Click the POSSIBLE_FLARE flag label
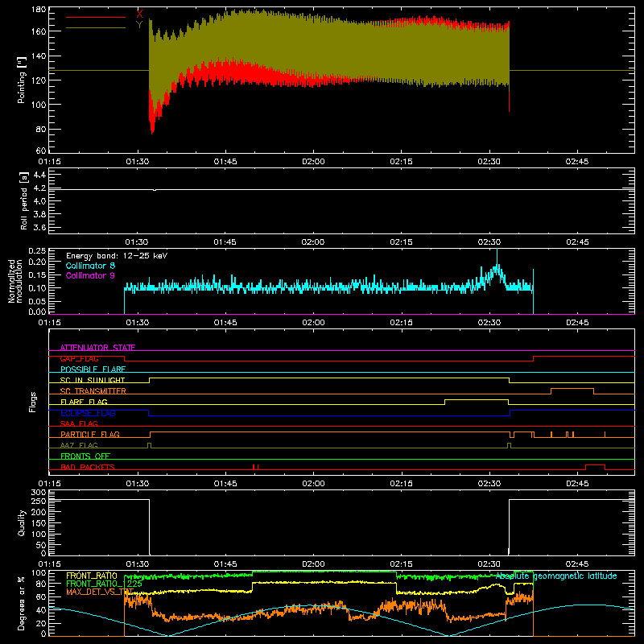This screenshot has height=644, width=644. [93, 369]
